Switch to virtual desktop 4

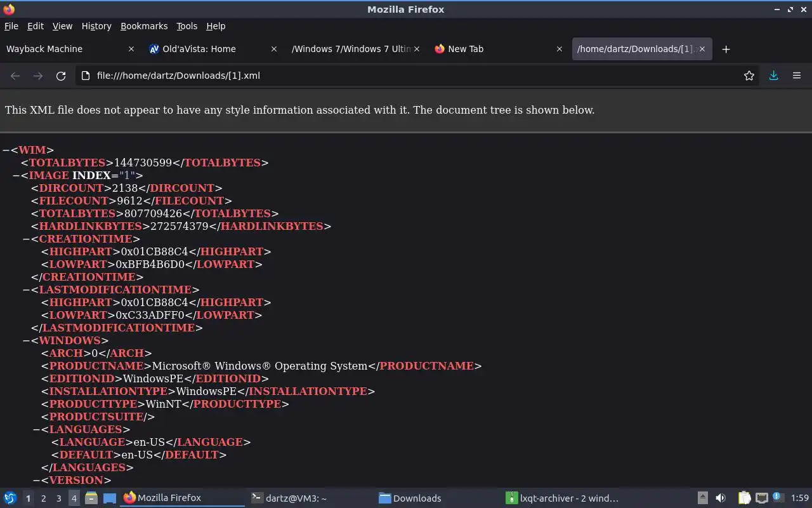(74, 498)
